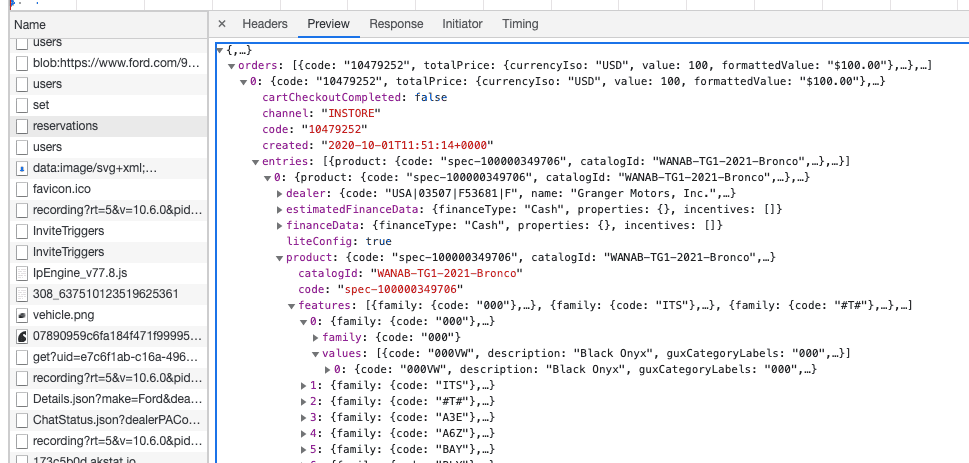Switch to the Timing tab
Viewport: 969px width, 463px height.
520,24
